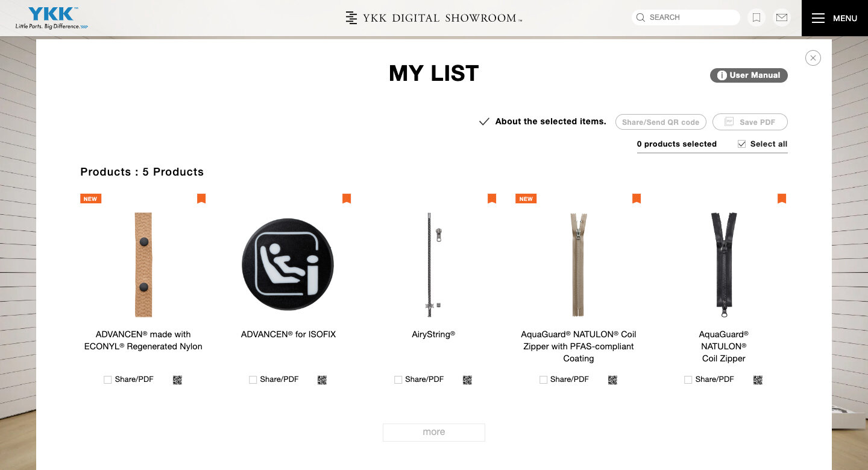Open the User Manual
The width and height of the screenshot is (868, 470).
pyautogui.click(x=749, y=75)
